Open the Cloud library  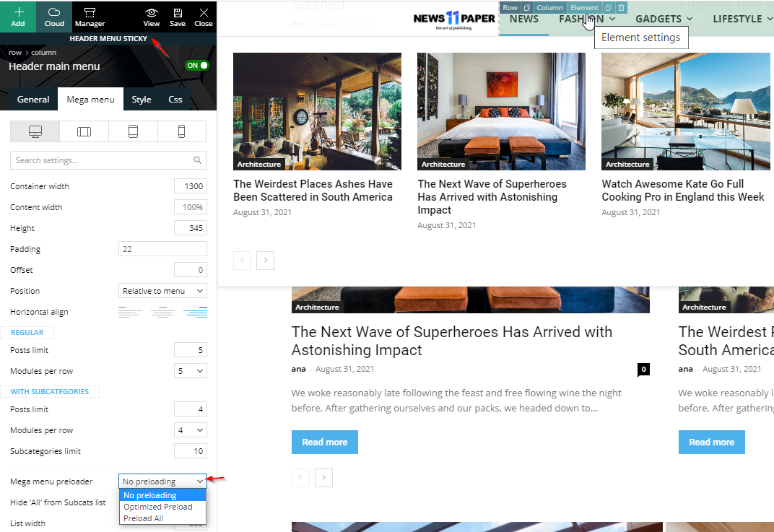click(x=54, y=17)
